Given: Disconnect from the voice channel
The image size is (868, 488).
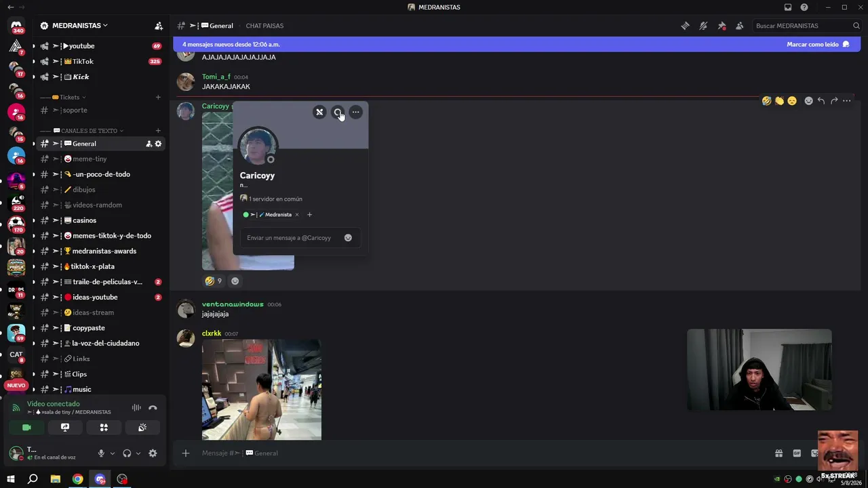Looking at the screenshot, I should (x=153, y=407).
